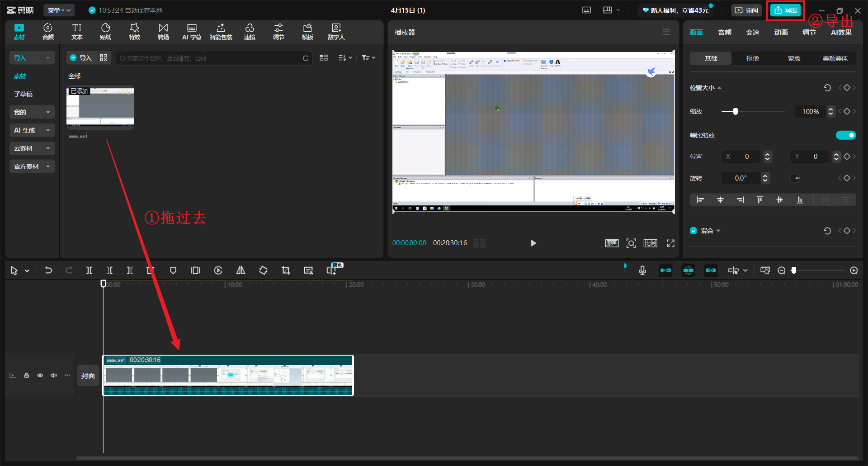Click the mirror flip icon
Image resolution: width=868 pixels, height=466 pixels.
[241, 270]
